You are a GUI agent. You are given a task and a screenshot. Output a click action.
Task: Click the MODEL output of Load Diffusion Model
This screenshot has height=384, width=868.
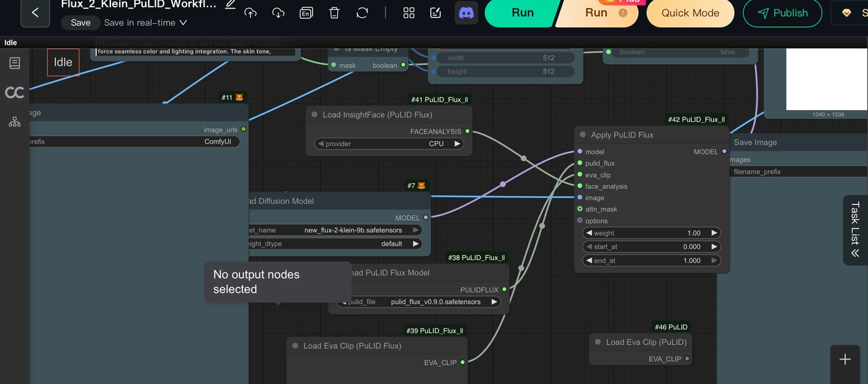pyautogui.click(x=425, y=217)
